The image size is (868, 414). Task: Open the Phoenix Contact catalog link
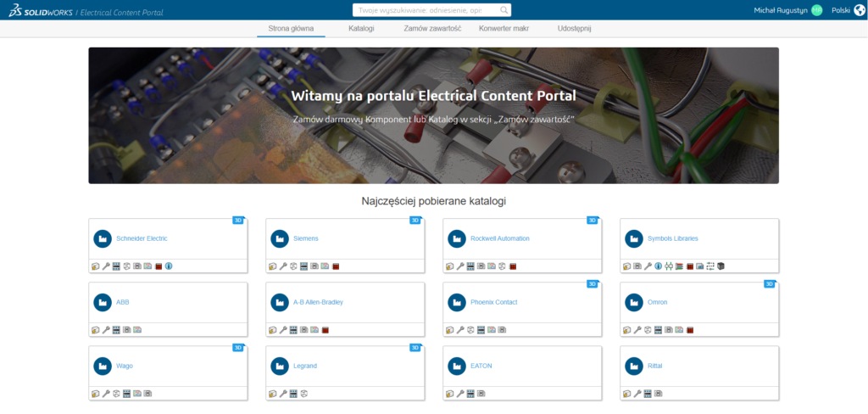point(493,302)
